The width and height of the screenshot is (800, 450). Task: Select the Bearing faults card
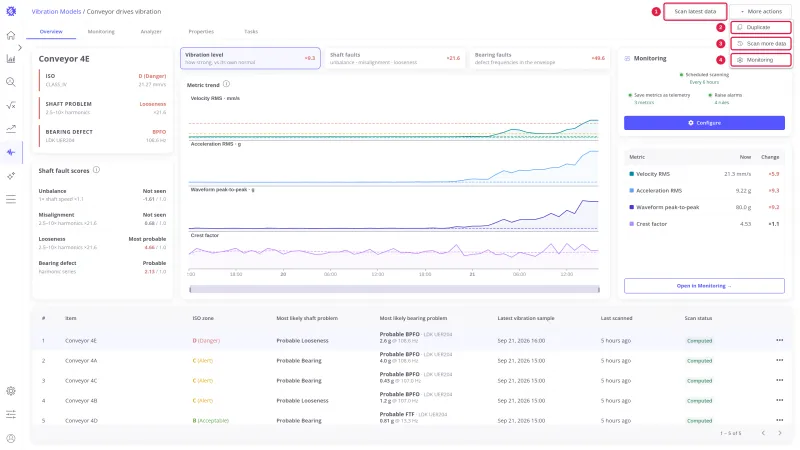pos(540,58)
